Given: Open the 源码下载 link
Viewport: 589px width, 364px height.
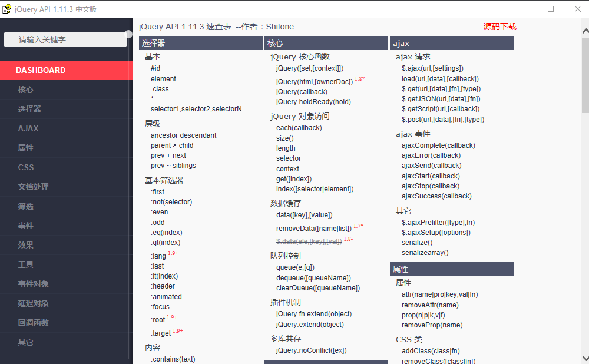Looking at the screenshot, I should [x=499, y=27].
